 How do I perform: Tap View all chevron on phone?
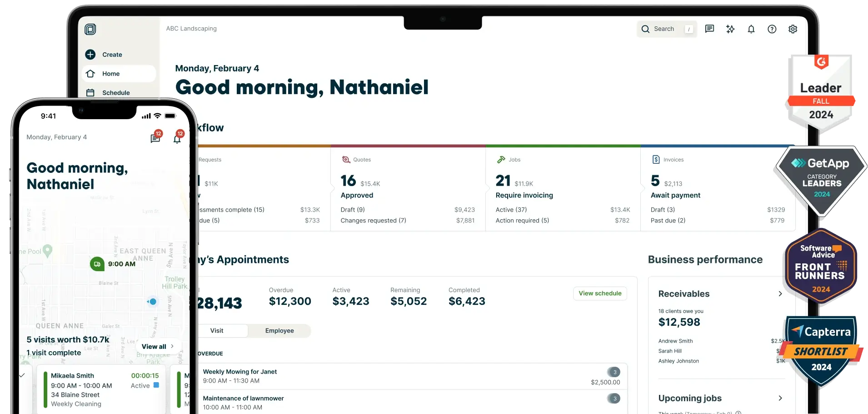pyautogui.click(x=172, y=346)
